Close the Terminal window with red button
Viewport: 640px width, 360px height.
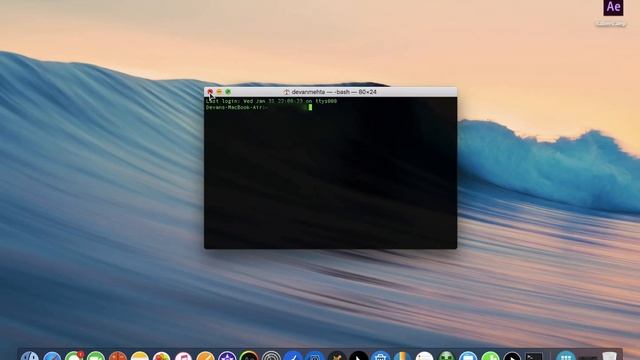[210, 92]
